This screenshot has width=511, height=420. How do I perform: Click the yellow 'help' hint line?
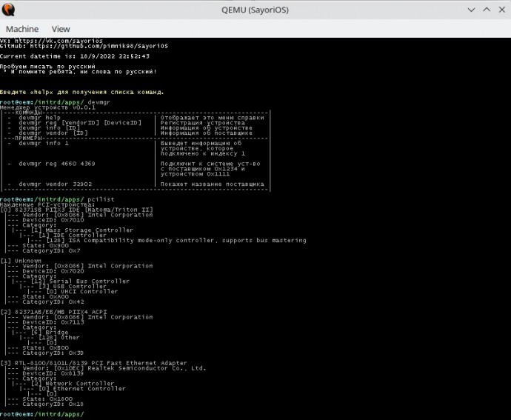point(81,92)
